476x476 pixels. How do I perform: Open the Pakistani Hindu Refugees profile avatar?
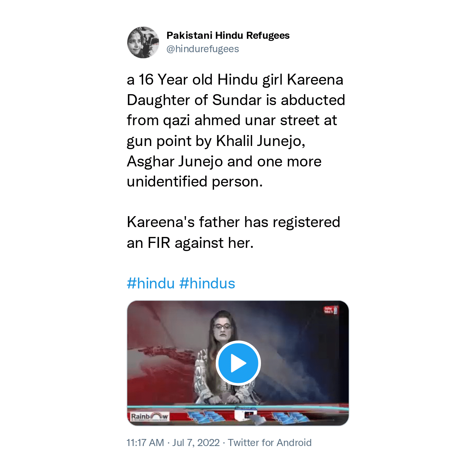[143, 42]
